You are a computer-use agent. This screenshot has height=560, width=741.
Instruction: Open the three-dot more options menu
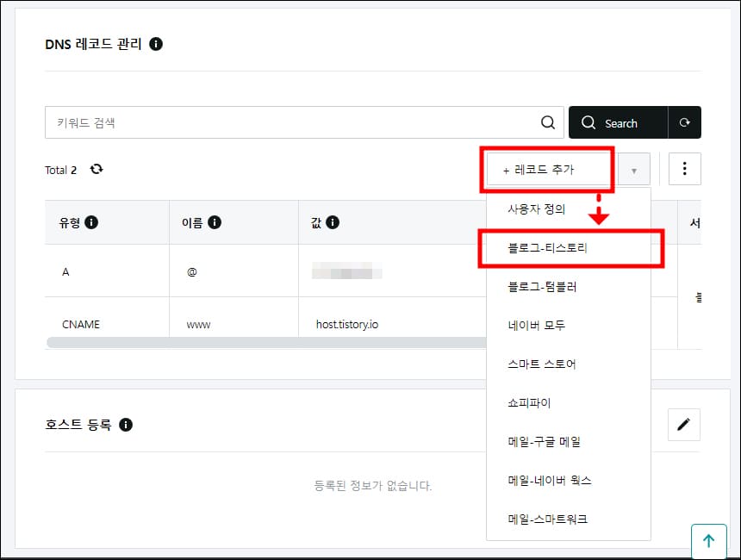pyautogui.click(x=685, y=169)
